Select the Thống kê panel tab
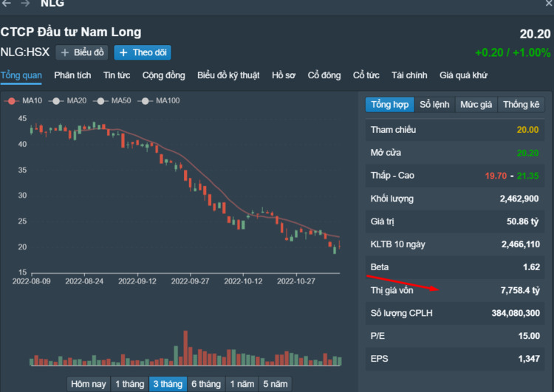 [x=521, y=105]
